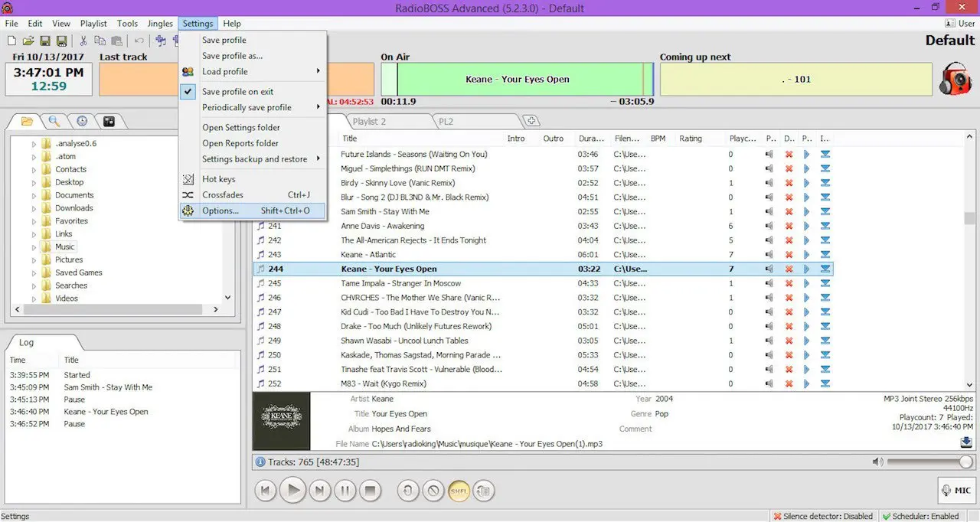Expand the Music folder in the tree
This screenshot has width=980, height=522.
34,246
